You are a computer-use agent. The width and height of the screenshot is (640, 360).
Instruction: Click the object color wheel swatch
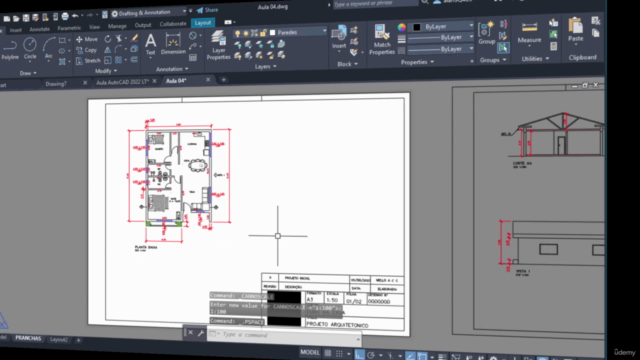pos(402,27)
